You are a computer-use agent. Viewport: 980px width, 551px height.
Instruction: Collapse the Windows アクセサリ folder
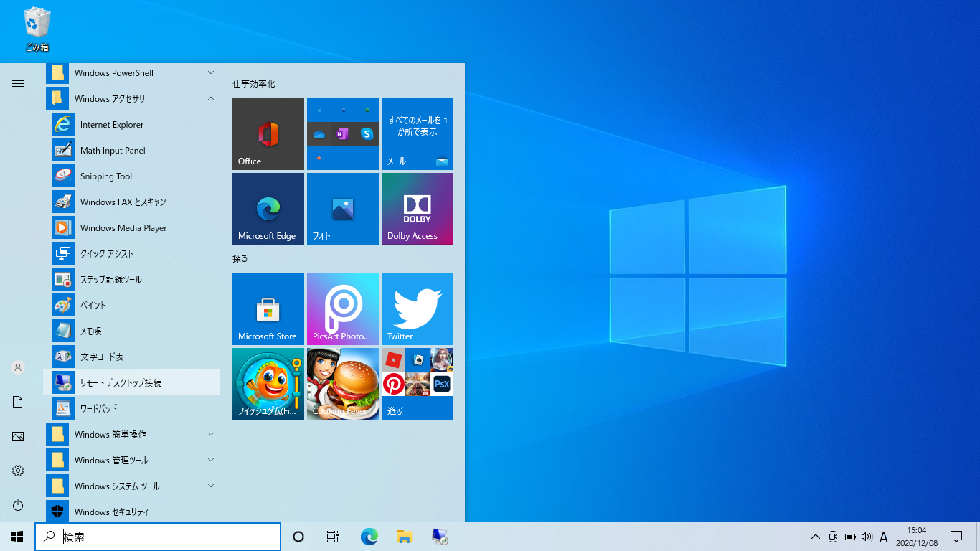pyautogui.click(x=131, y=98)
